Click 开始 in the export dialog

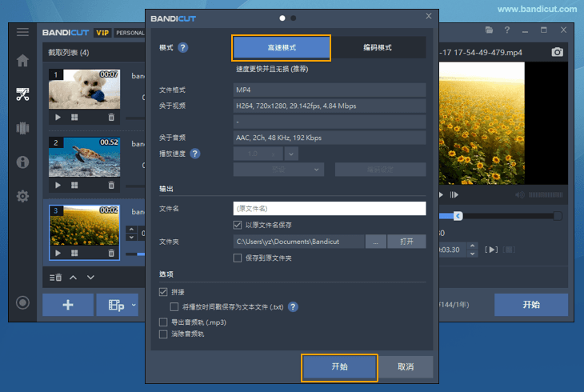tap(339, 367)
